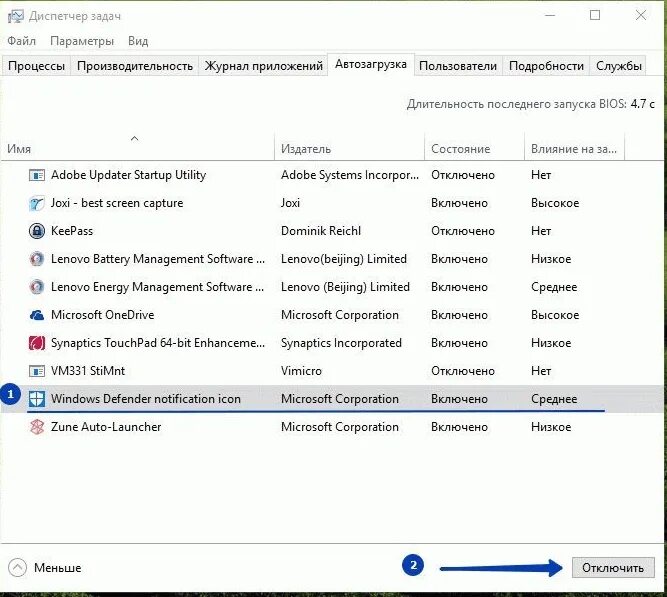
Task: Click the VM331 StiMnt icon
Action: 37,371
